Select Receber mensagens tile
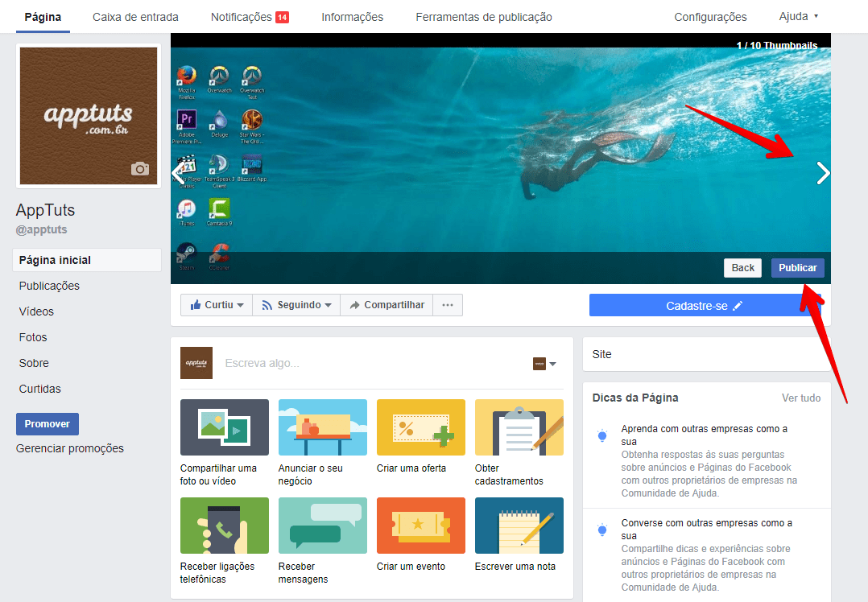The height and width of the screenshot is (602, 868). coord(323,541)
